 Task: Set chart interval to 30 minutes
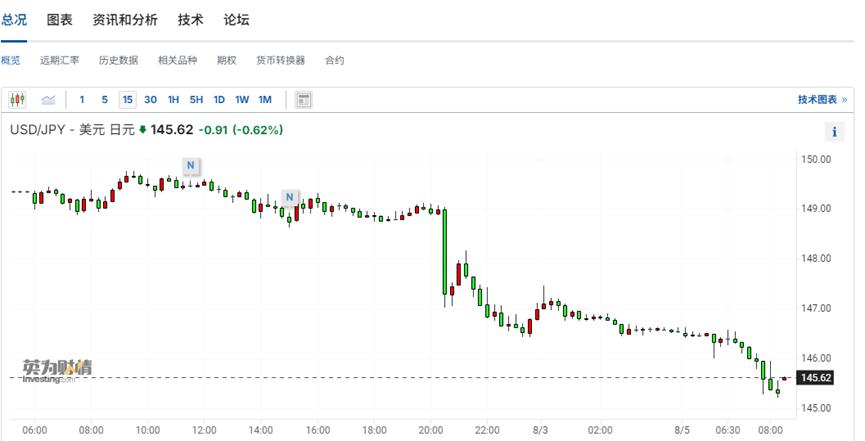click(150, 99)
